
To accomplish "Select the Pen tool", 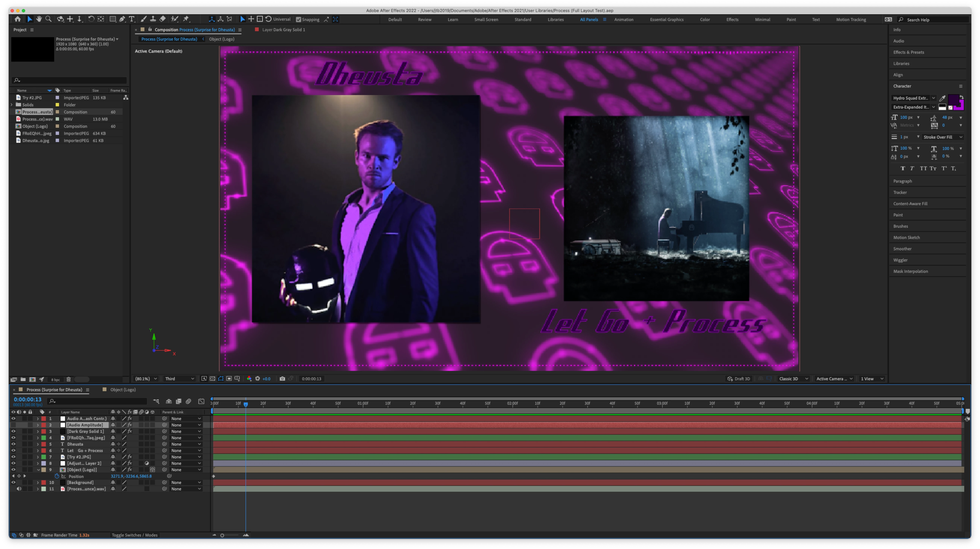I will pos(122,19).
